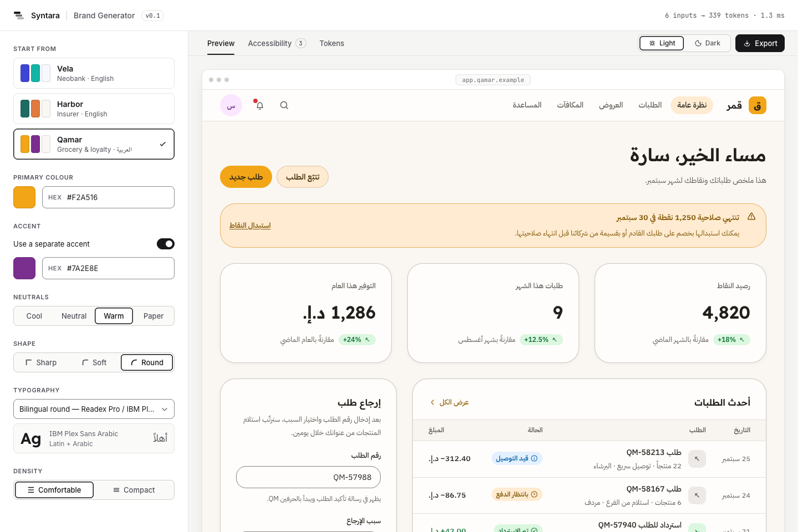
Task: Set density to Compact
Action: 134,490
